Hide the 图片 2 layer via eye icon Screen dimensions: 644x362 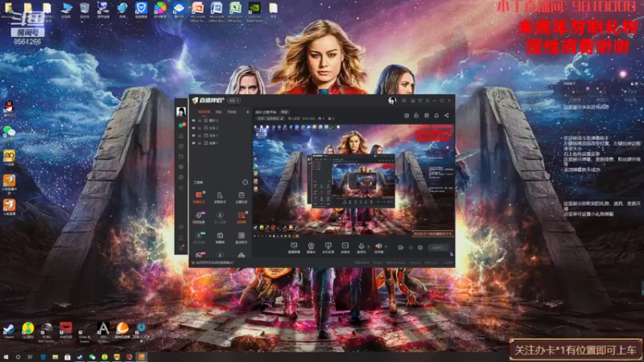(193, 121)
